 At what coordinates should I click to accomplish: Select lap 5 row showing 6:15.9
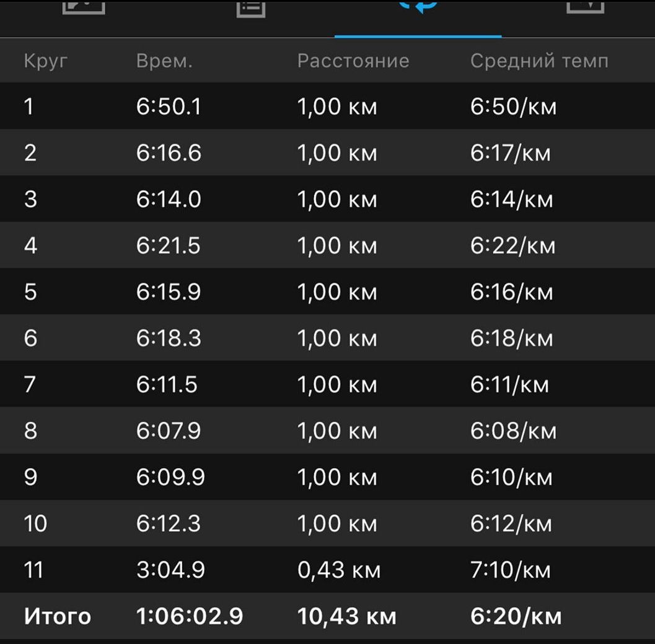[x=327, y=291]
